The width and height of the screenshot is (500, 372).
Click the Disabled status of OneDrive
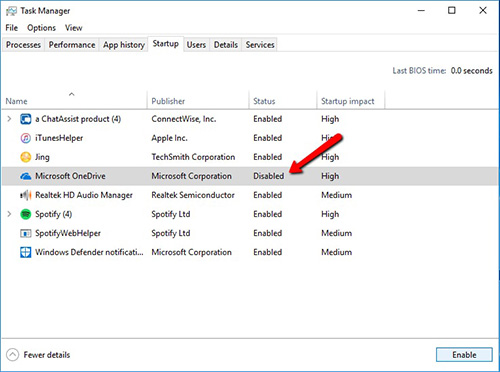[x=269, y=176]
